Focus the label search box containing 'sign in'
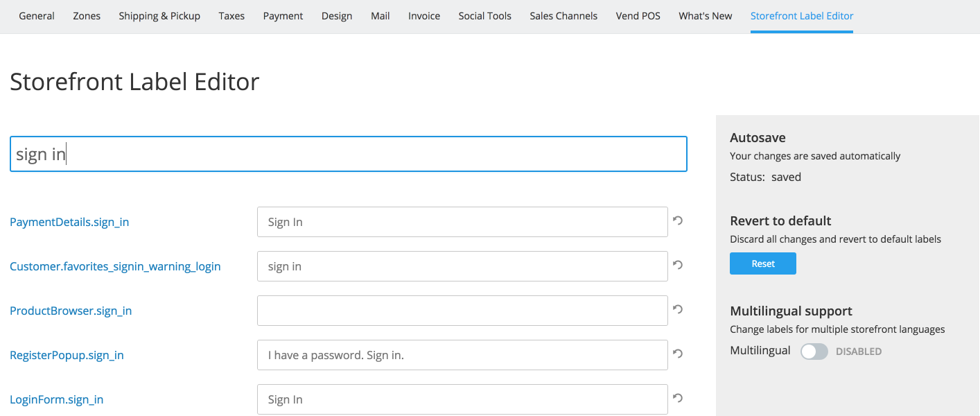The image size is (980, 416). pyautogui.click(x=349, y=154)
